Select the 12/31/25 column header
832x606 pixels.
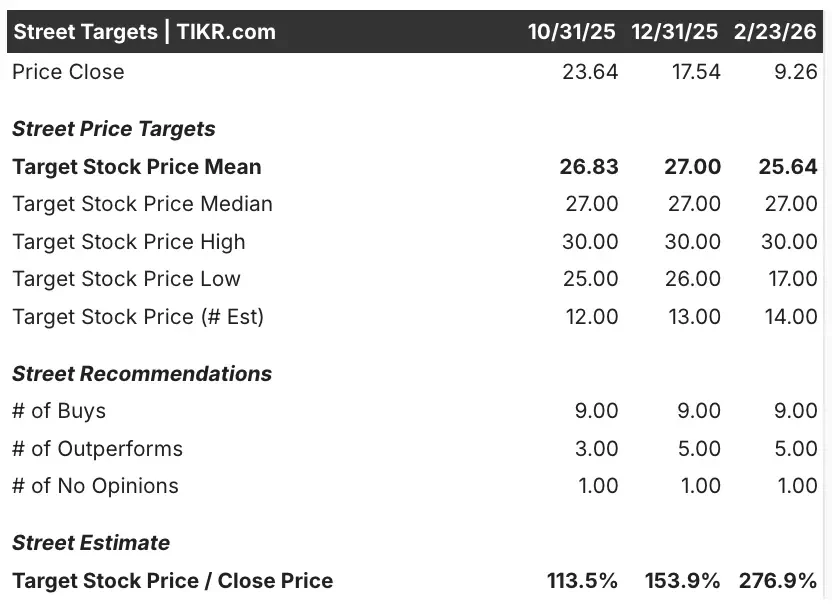pyautogui.click(x=674, y=32)
